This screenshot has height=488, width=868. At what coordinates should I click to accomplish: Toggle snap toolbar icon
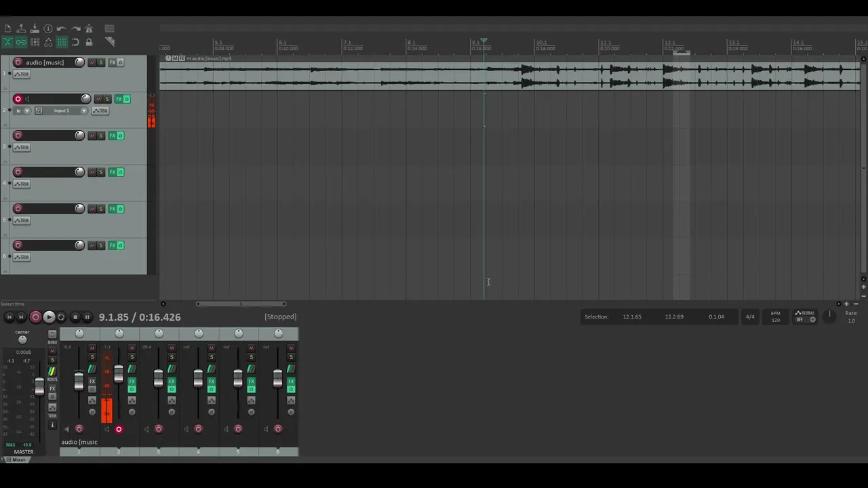click(75, 42)
